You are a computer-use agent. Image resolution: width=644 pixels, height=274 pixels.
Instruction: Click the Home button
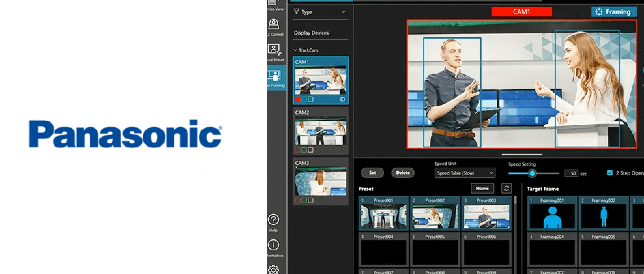click(482, 188)
